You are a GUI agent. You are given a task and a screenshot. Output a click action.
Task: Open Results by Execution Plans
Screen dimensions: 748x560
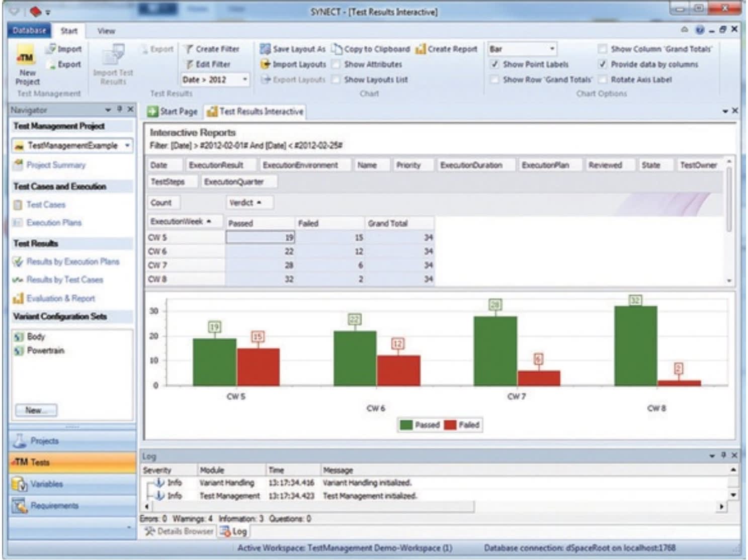tap(73, 261)
